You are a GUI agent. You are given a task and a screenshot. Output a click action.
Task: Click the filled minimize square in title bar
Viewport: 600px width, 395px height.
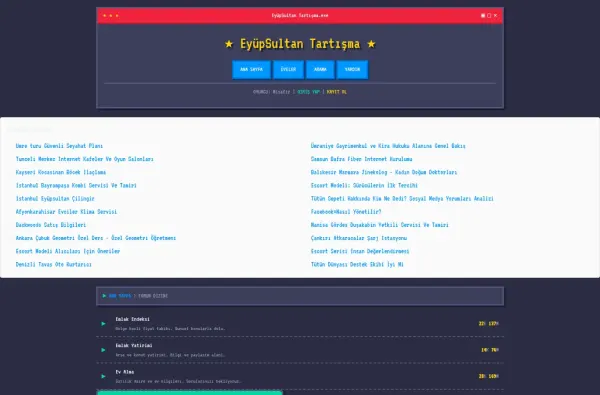point(483,16)
